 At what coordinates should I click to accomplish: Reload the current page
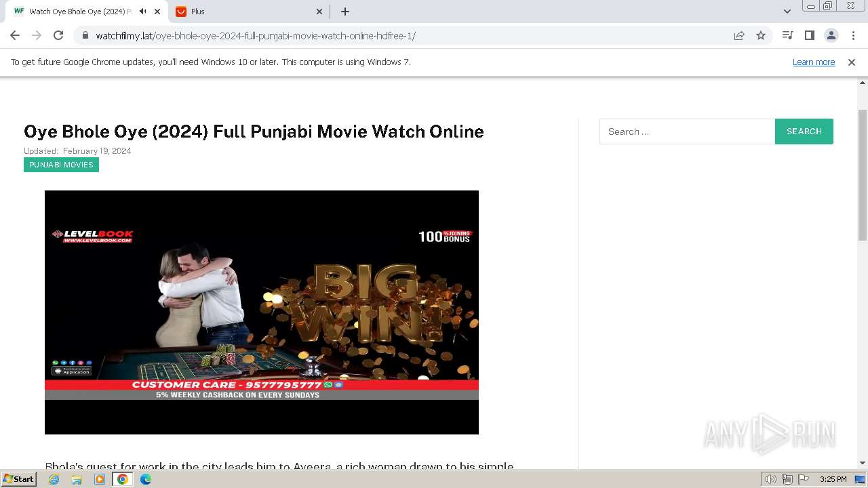pos(58,35)
